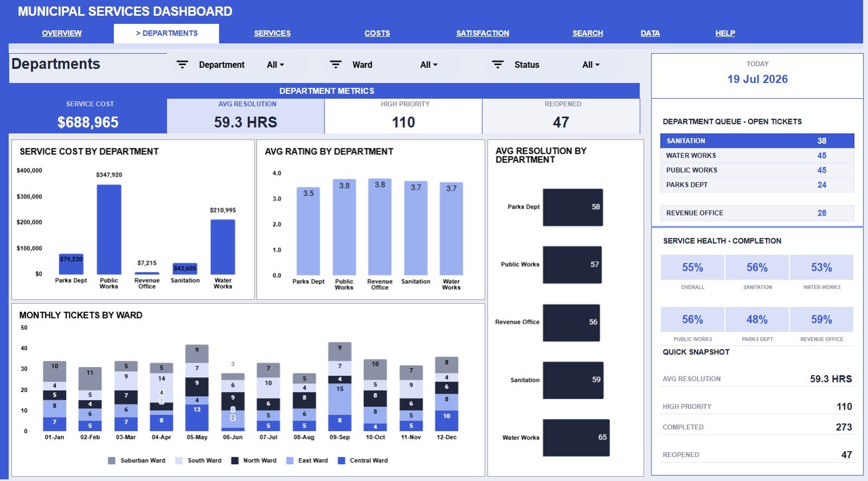Click the Water Works 65 resolution bar

point(576,438)
